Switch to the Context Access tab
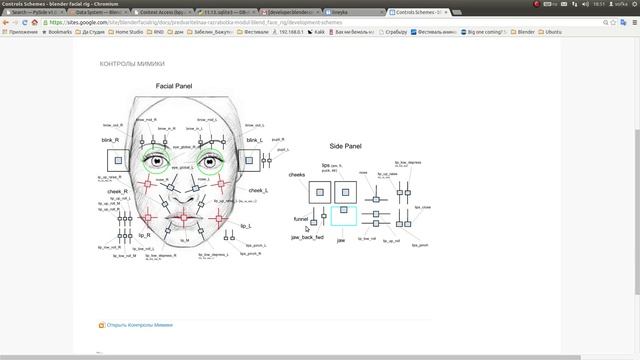 click(x=162, y=12)
